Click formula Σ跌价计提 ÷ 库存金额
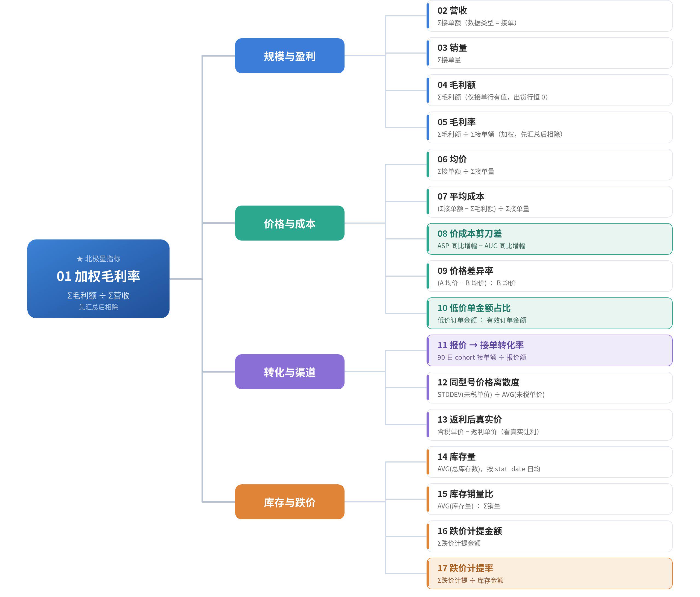Screen dimensions: 700x597 pos(470,580)
